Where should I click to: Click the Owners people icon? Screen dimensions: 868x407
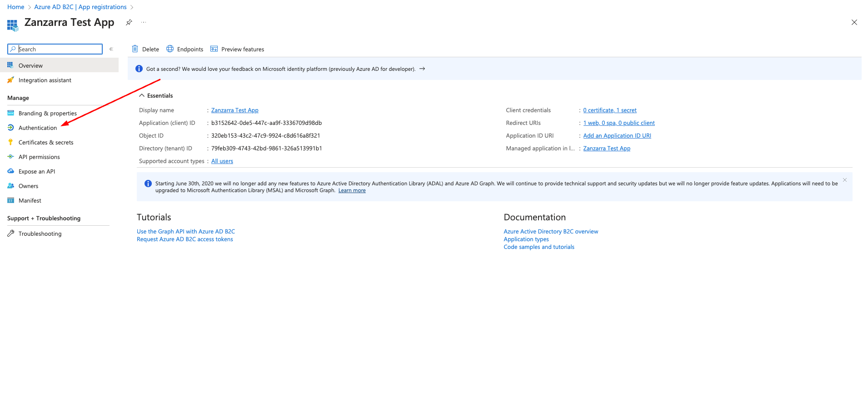point(10,186)
